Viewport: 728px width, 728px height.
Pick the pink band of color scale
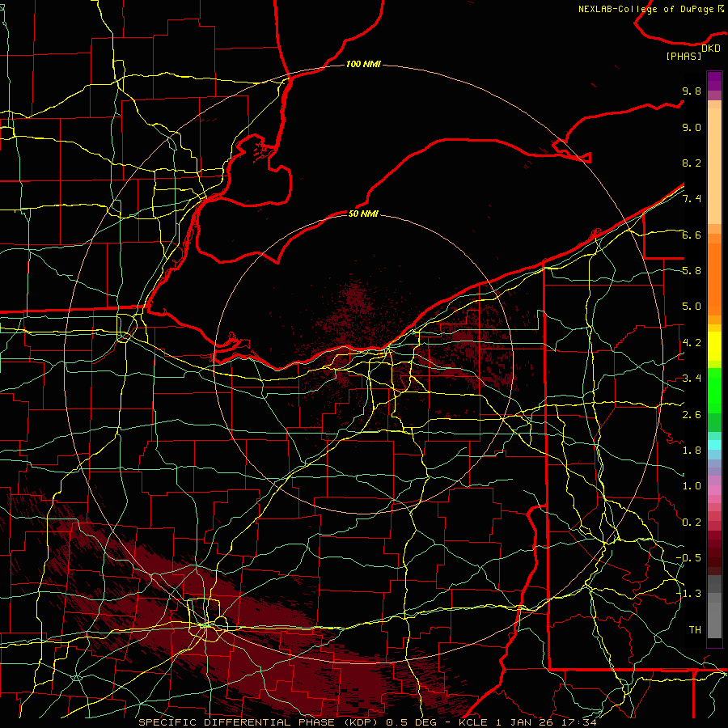pos(714,490)
